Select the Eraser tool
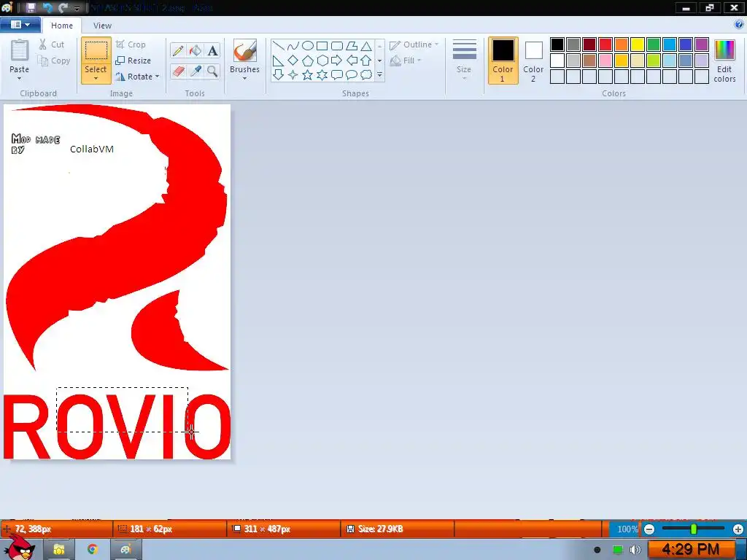Viewport: 747px width, 560px height. coord(178,71)
